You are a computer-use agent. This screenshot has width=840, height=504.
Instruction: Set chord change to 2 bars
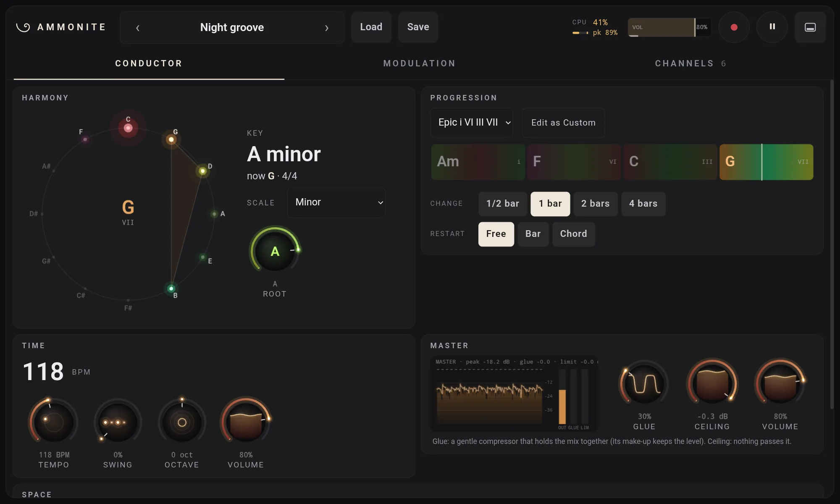click(595, 204)
